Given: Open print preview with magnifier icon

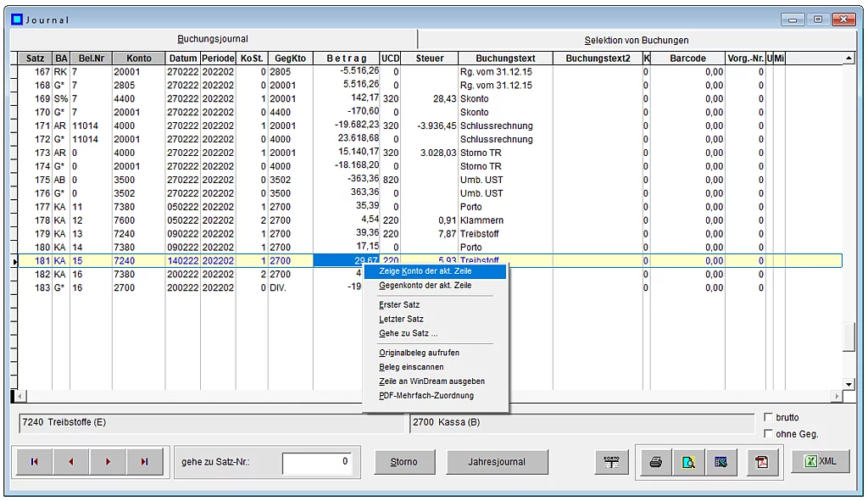Looking at the screenshot, I should tap(688, 462).
